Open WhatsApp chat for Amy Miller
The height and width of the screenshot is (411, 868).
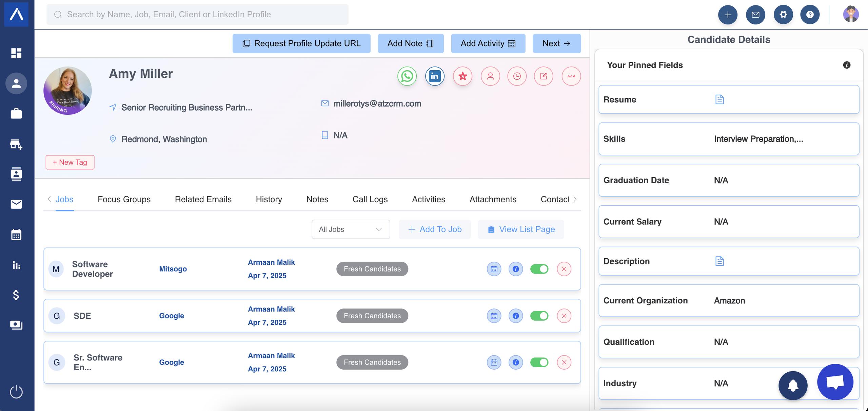407,76
